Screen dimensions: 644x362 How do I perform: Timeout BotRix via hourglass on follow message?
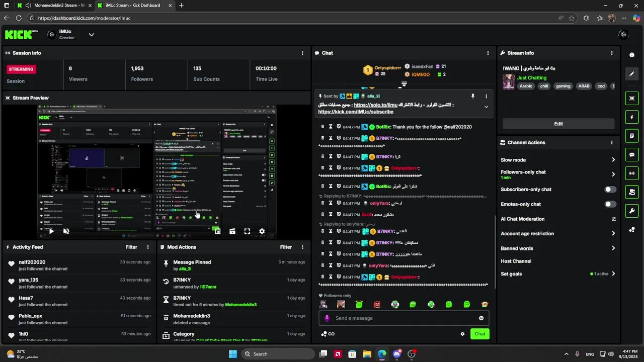point(331,127)
